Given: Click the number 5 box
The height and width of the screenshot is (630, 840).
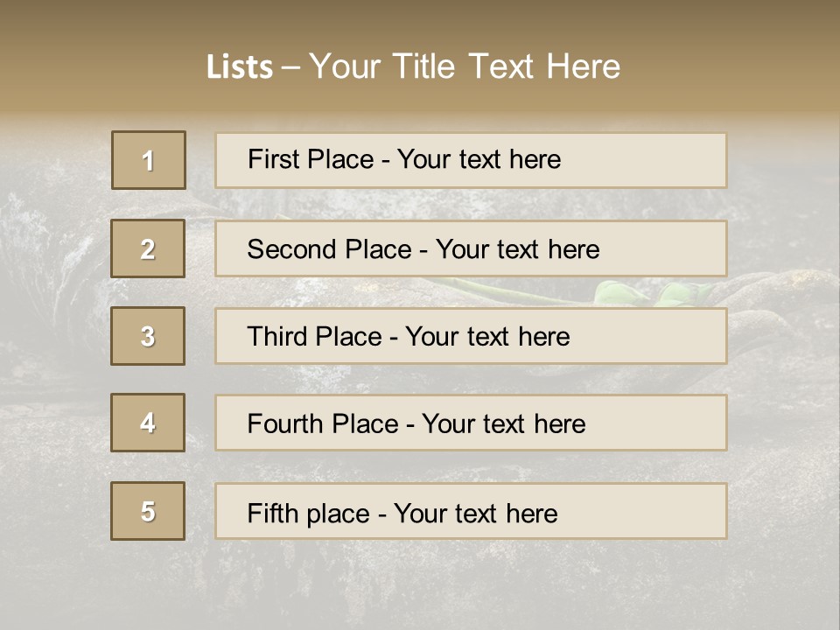Looking at the screenshot, I should point(148,511).
